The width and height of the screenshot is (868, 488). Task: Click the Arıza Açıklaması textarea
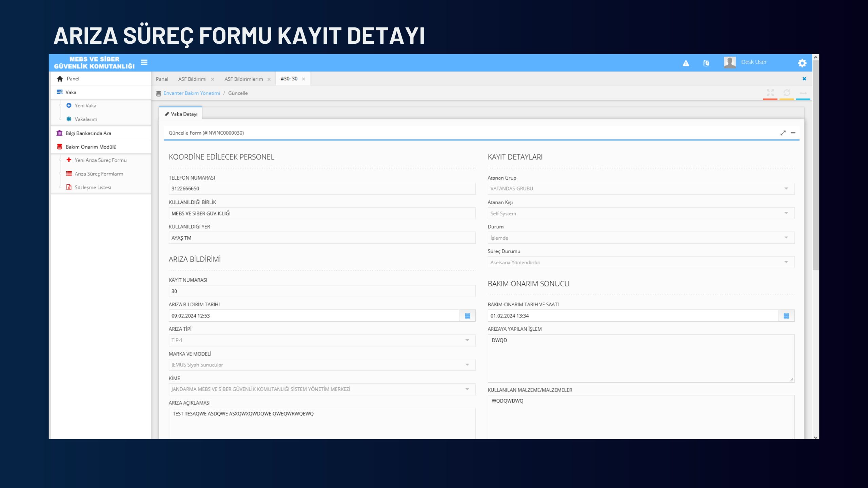[x=322, y=424]
